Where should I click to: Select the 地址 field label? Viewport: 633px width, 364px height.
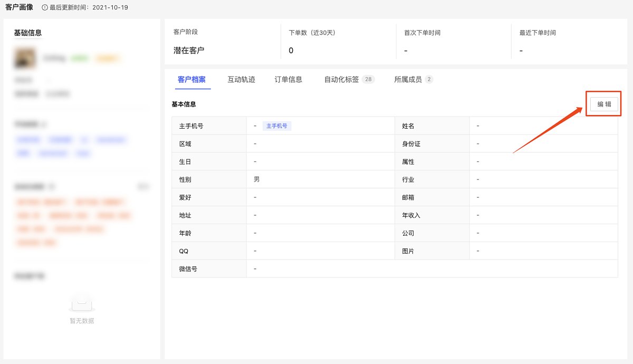(185, 215)
